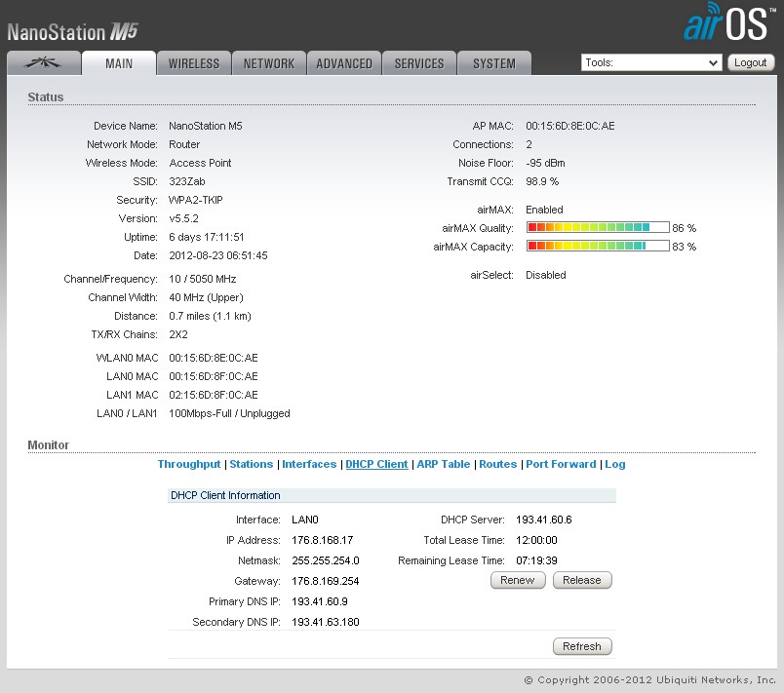The width and height of the screenshot is (784, 693).
Task: Select the firmware version v5.5.2
Action: (x=183, y=218)
